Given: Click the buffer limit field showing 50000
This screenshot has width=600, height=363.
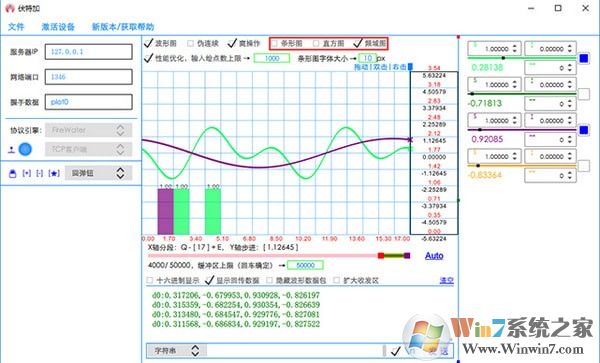Looking at the screenshot, I should click(x=305, y=265).
